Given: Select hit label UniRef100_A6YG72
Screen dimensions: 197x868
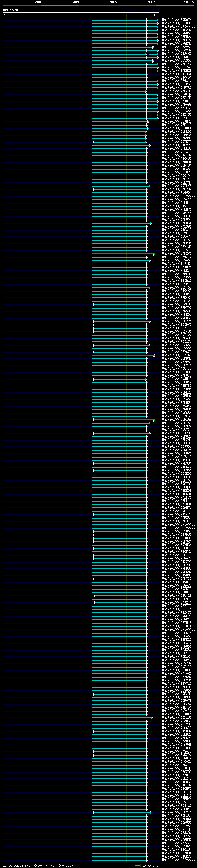Looking at the screenshot, I should (177, 352).
